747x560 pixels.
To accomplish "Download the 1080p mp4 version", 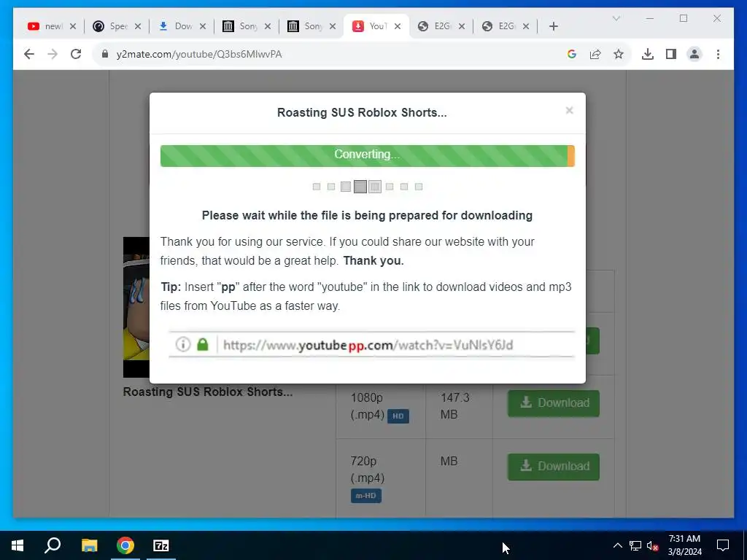I will pos(554,403).
